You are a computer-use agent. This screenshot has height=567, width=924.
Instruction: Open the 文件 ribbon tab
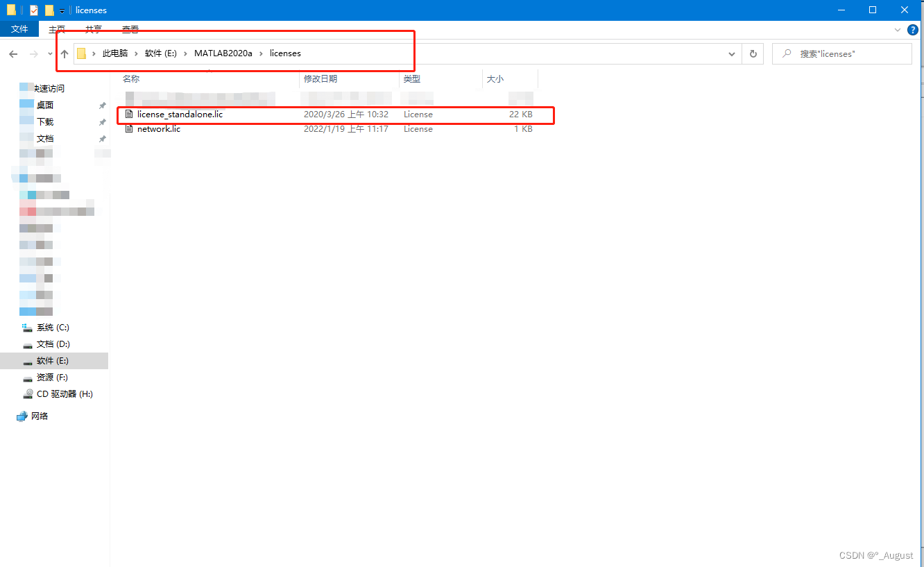pos(19,29)
